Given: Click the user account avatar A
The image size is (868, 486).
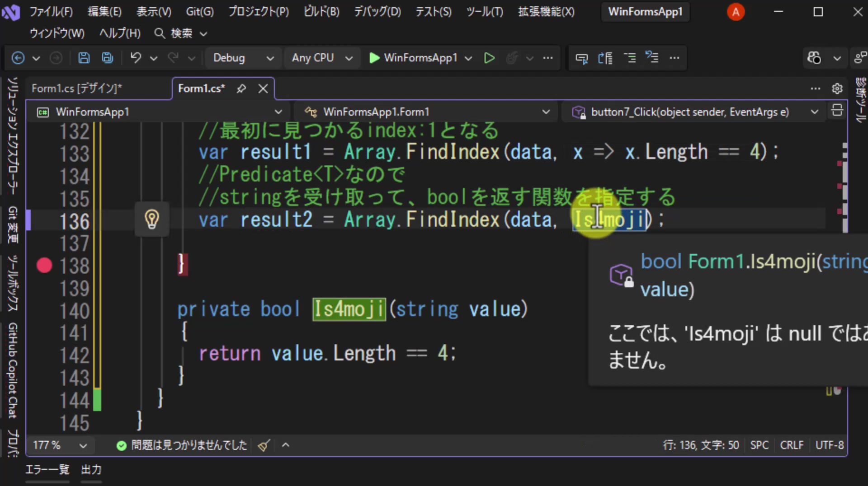Looking at the screenshot, I should click(736, 12).
